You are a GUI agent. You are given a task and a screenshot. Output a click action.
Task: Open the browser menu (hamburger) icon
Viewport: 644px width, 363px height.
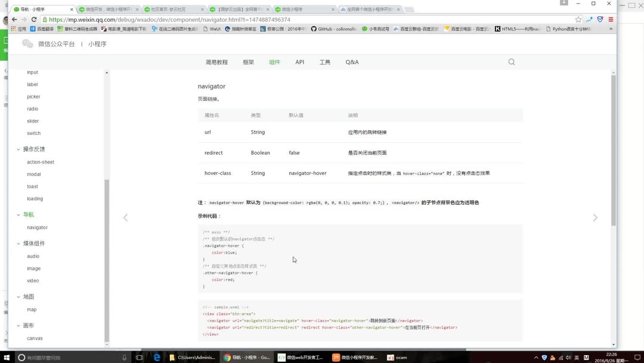pos(611,19)
